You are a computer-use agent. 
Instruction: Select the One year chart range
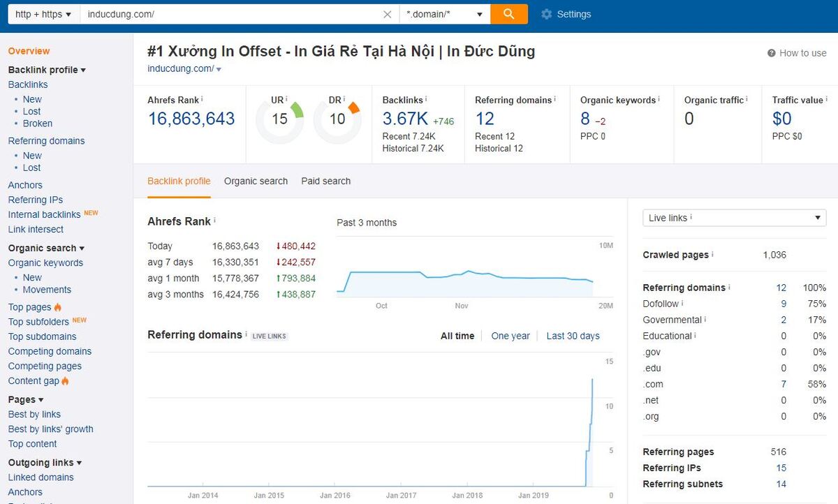pyautogui.click(x=510, y=336)
